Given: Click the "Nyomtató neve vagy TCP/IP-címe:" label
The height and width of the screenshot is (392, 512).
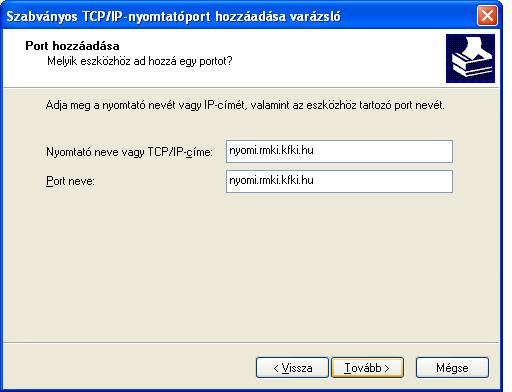Looking at the screenshot, I should pyautogui.click(x=129, y=152).
